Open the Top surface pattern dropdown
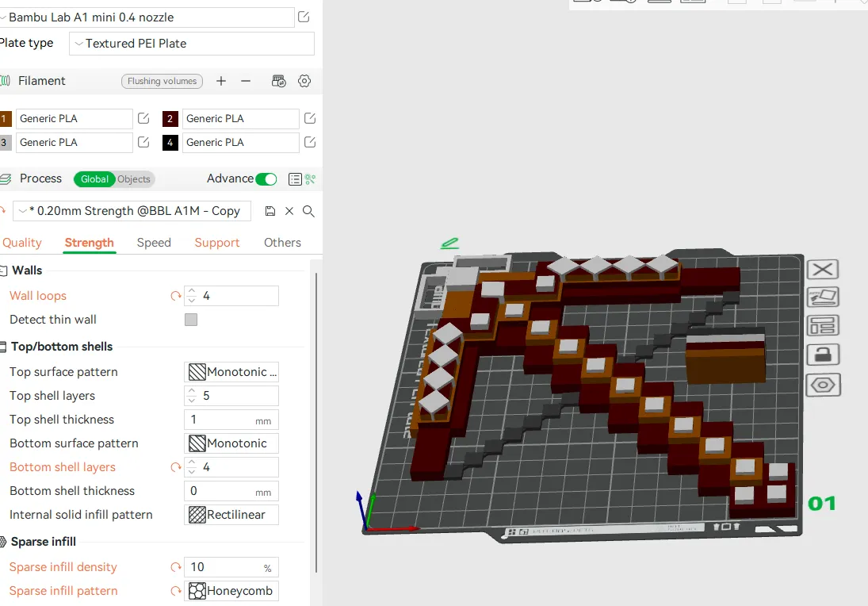The height and width of the screenshot is (606, 868). click(x=231, y=371)
